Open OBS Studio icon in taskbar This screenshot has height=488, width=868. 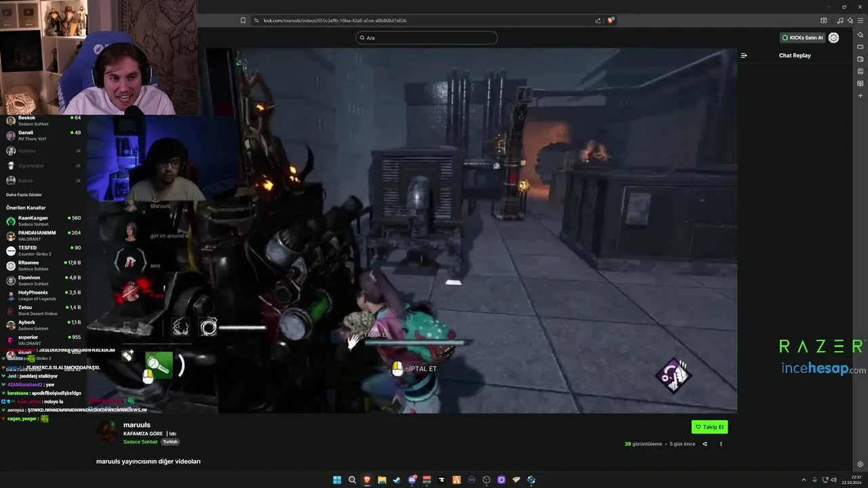click(486, 480)
